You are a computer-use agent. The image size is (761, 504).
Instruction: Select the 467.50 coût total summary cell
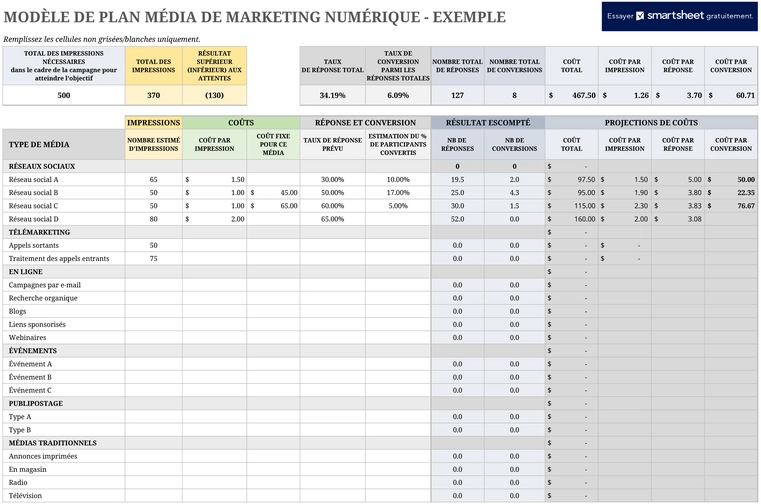pos(572,95)
